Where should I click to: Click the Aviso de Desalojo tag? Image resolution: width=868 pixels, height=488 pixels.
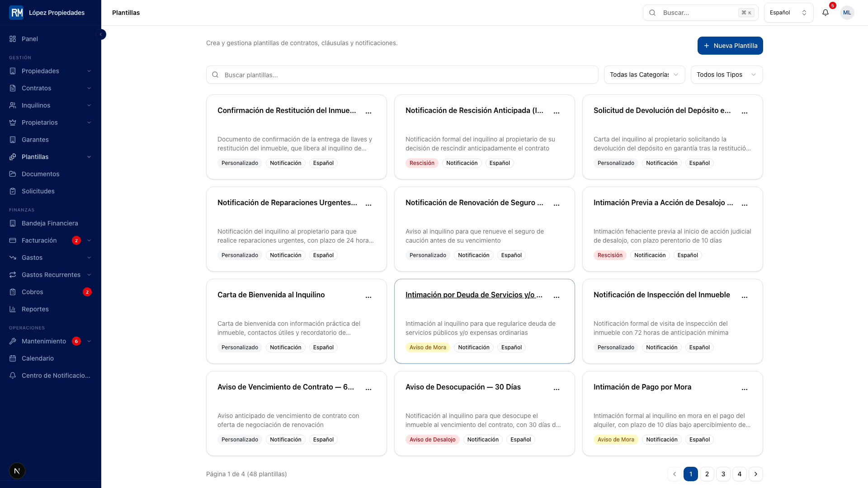pos(432,440)
